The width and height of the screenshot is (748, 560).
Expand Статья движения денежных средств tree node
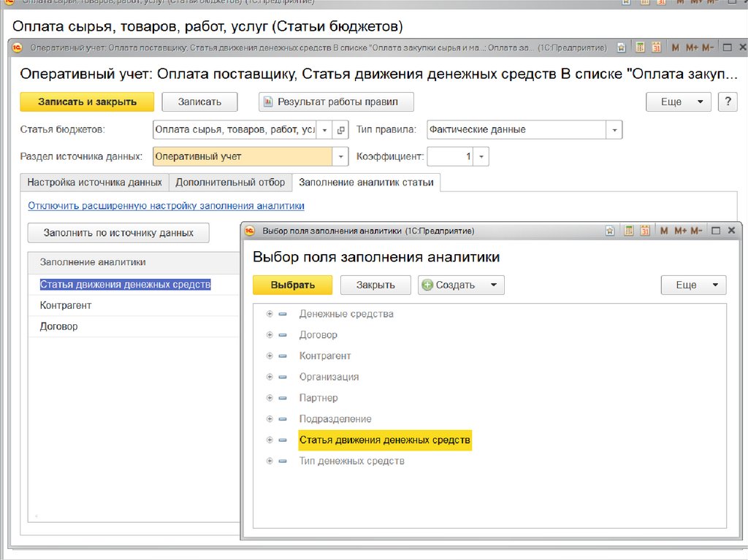coord(270,440)
